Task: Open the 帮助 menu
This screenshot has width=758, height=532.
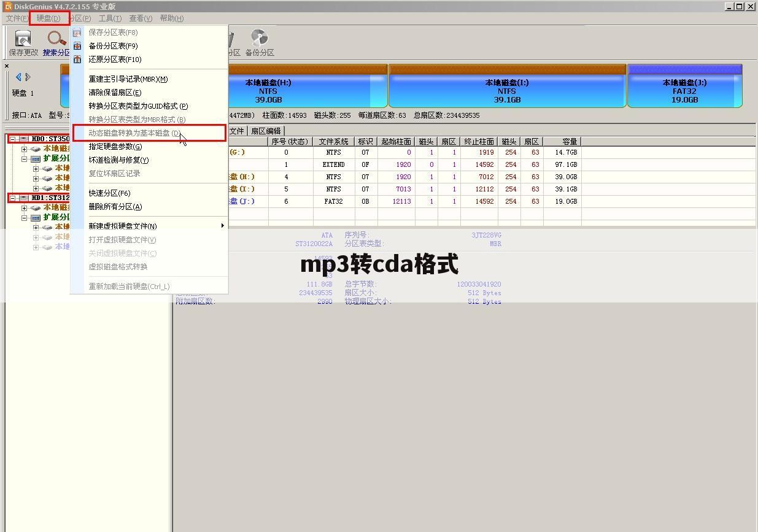Action: coord(171,18)
